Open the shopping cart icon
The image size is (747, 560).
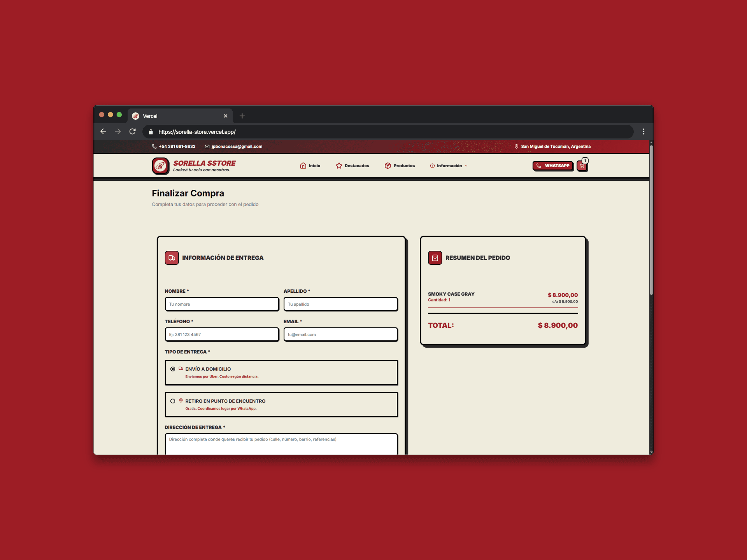coord(582,166)
